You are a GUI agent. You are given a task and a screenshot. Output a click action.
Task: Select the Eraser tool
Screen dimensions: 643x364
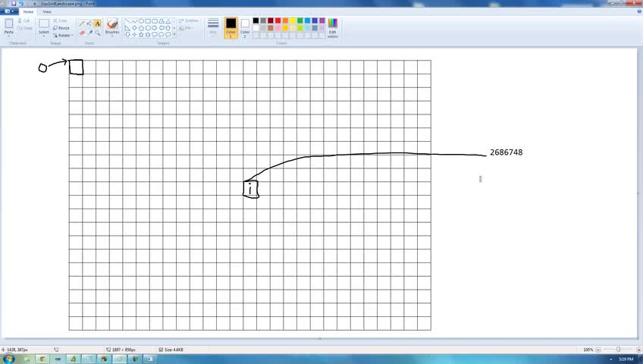click(82, 33)
